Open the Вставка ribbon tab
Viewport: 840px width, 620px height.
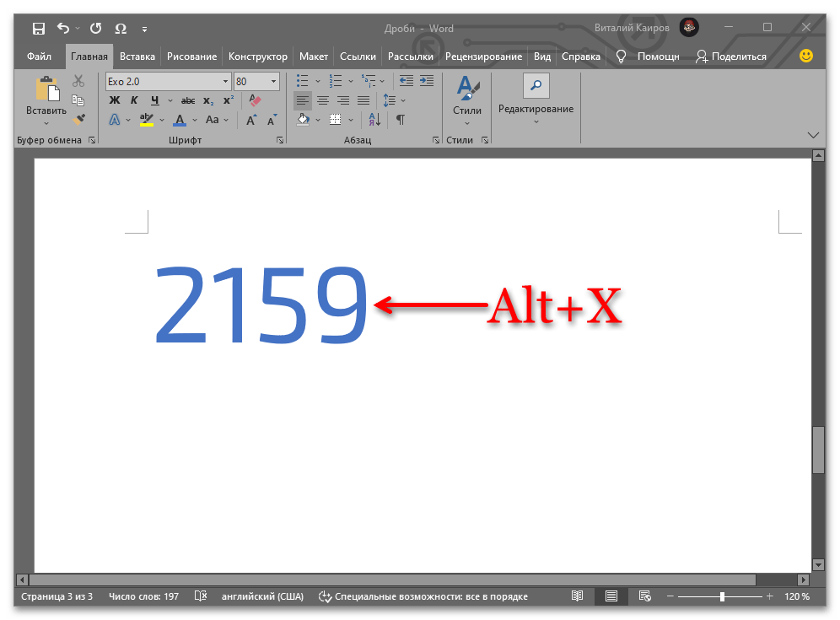[137, 57]
